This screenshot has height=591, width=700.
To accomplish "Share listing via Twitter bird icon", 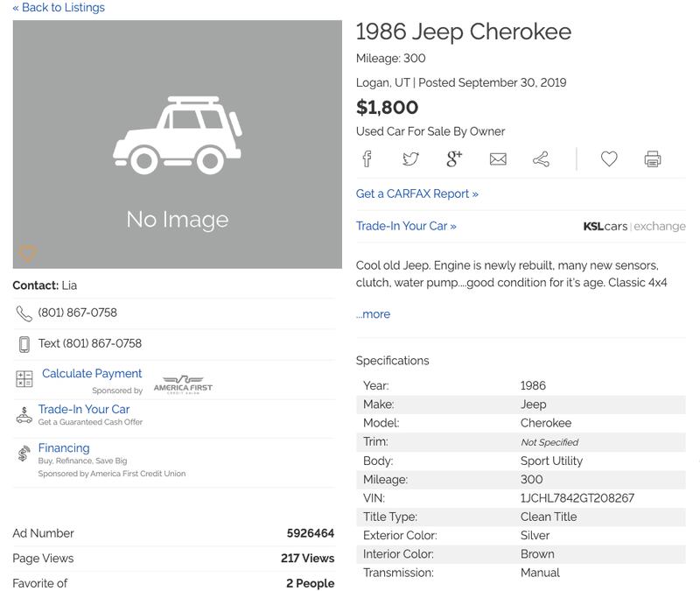I will (x=410, y=159).
